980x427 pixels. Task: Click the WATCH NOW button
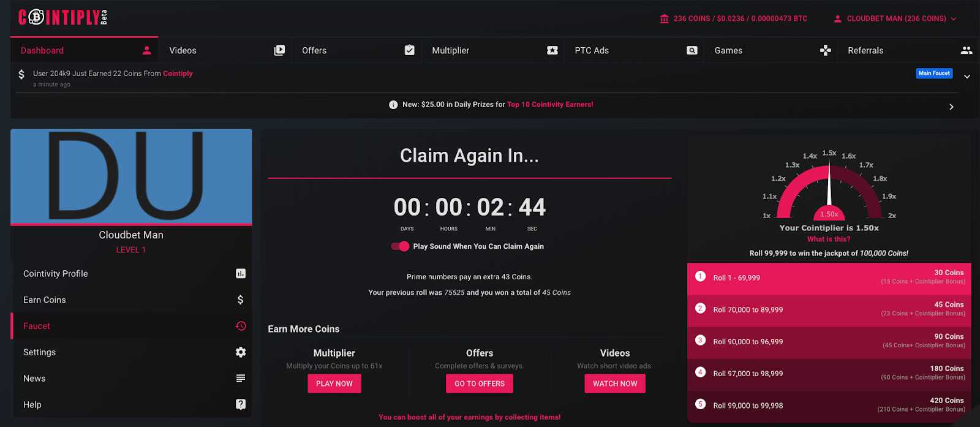pyautogui.click(x=615, y=384)
